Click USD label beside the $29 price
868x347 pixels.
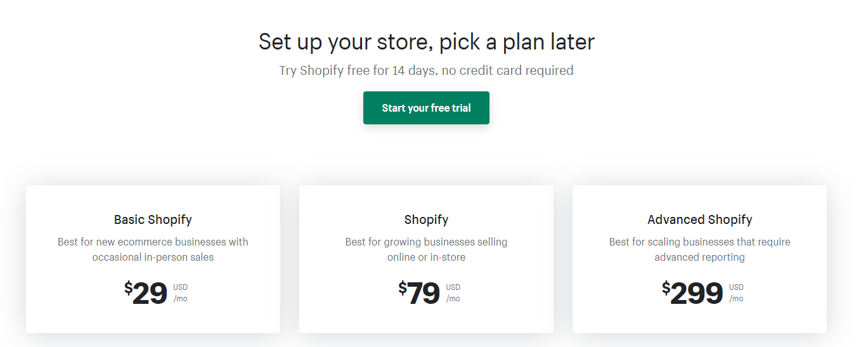pyautogui.click(x=180, y=287)
